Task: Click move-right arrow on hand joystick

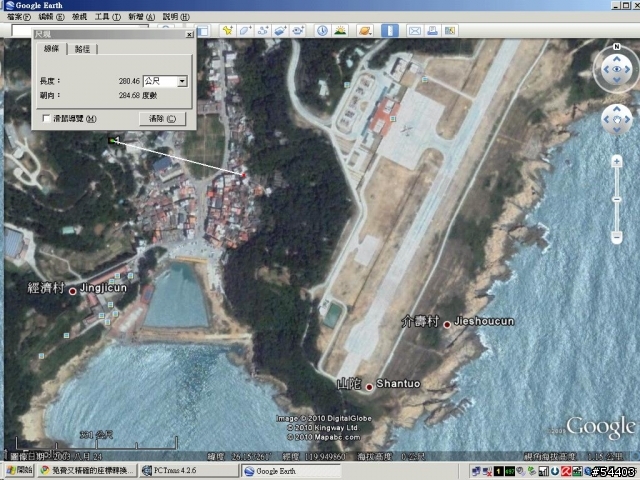Action: pos(627,119)
